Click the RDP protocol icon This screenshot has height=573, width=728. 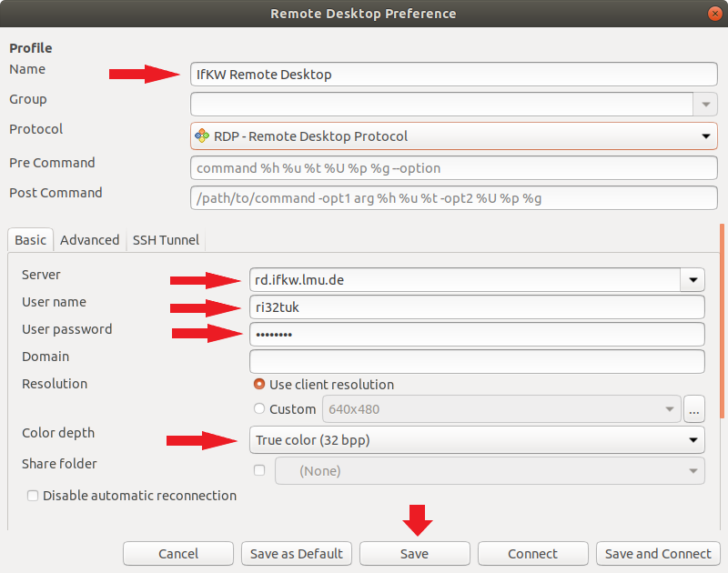click(x=202, y=136)
